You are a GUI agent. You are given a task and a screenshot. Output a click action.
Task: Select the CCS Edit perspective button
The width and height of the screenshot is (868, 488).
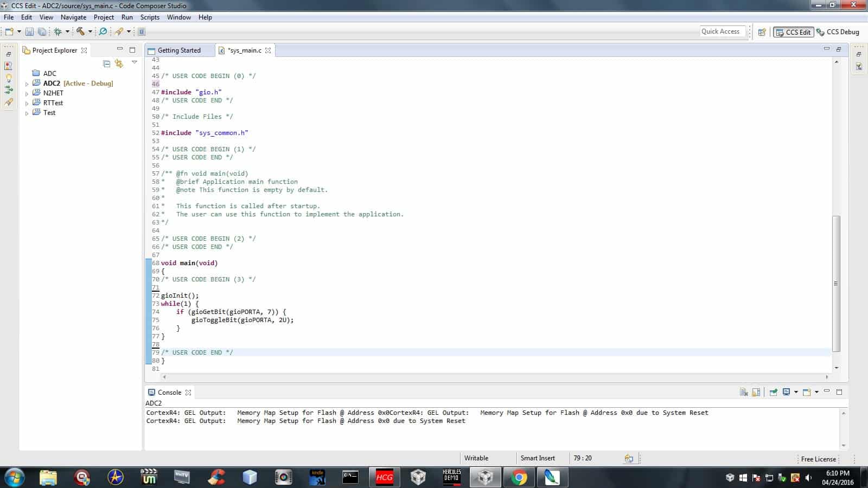[x=793, y=32]
